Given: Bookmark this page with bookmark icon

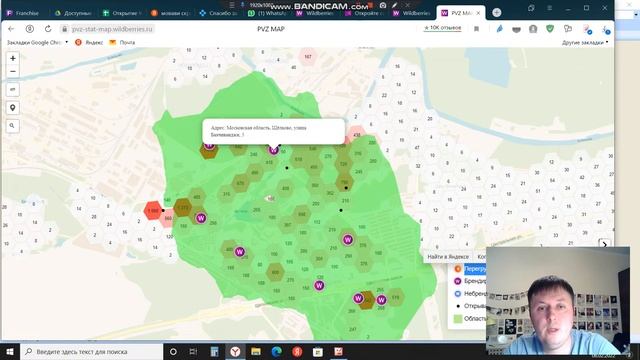Looking at the screenshot, I should [476, 29].
